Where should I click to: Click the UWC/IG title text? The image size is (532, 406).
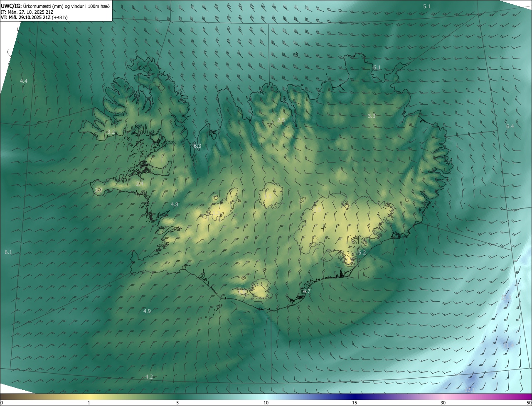[11, 6]
